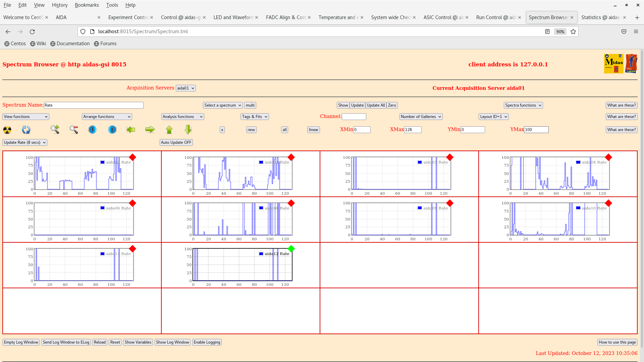Toggle the Auto Update OFF button
644x362 pixels.
click(176, 142)
